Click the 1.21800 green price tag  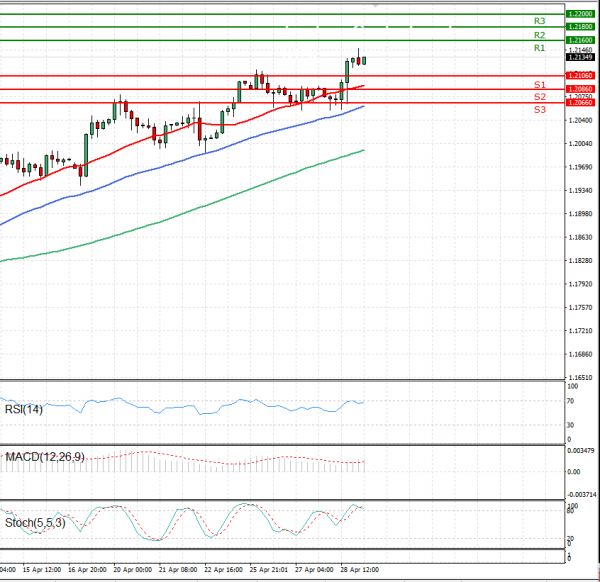pos(579,26)
